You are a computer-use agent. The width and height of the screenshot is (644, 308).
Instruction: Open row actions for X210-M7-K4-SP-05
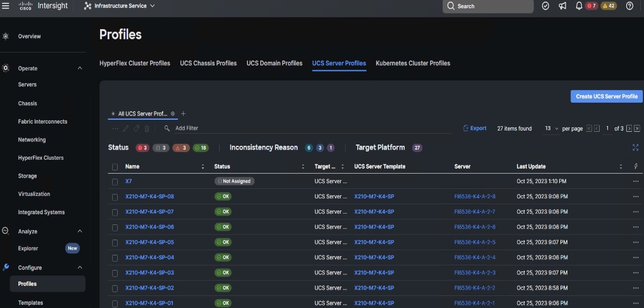coord(636,242)
